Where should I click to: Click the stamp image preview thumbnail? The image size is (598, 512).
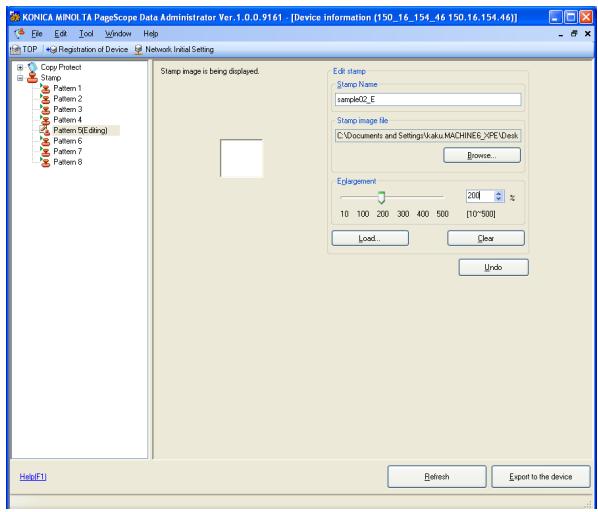pyautogui.click(x=241, y=159)
